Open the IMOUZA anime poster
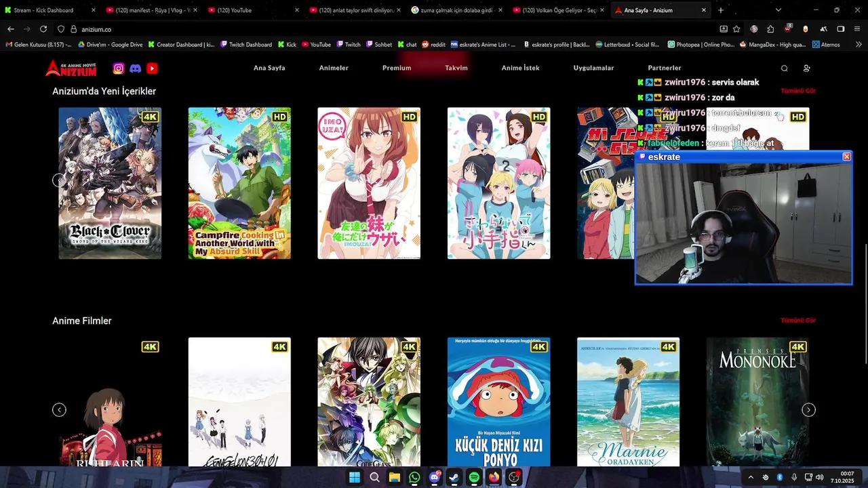 click(369, 183)
